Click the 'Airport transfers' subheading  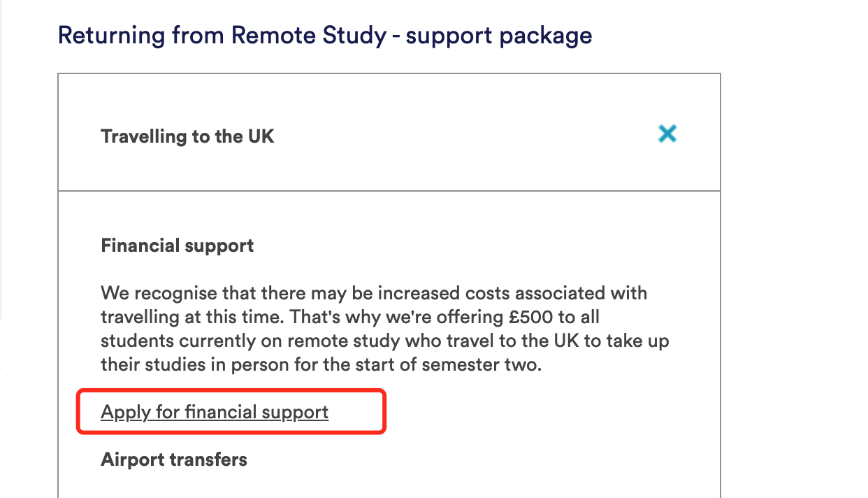coord(174,460)
